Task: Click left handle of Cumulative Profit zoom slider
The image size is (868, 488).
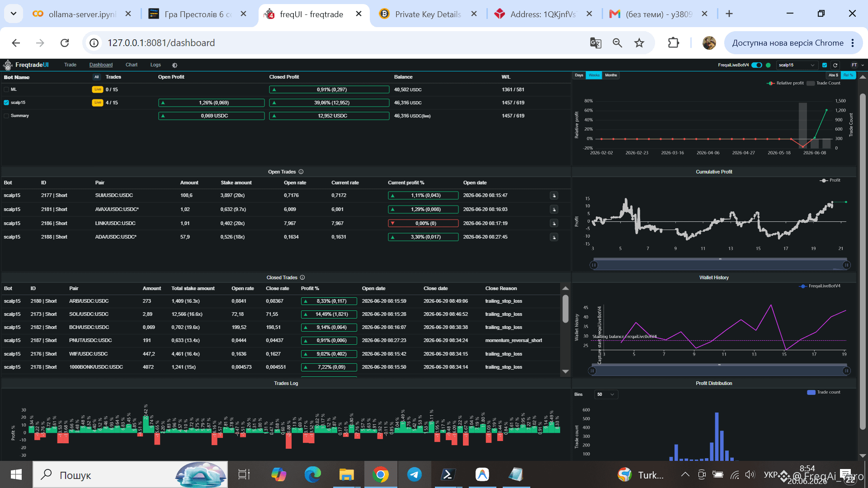Action: pos(594,265)
